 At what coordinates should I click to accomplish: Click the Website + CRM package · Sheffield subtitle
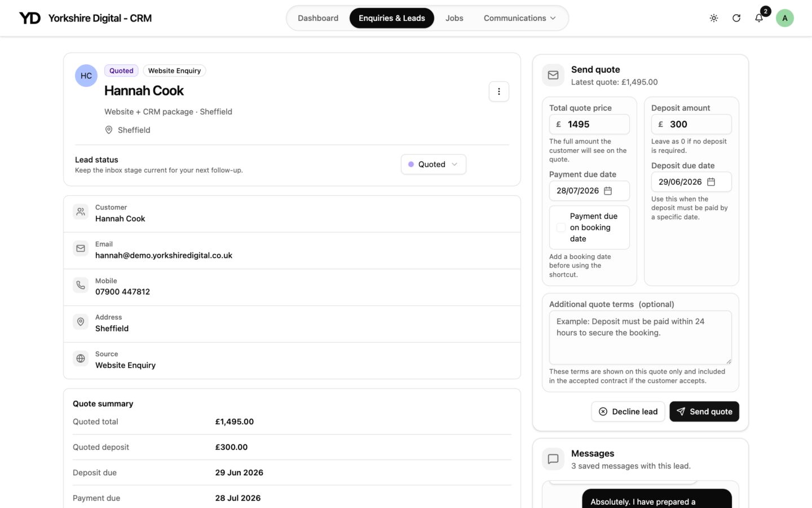[x=168, y=112]
